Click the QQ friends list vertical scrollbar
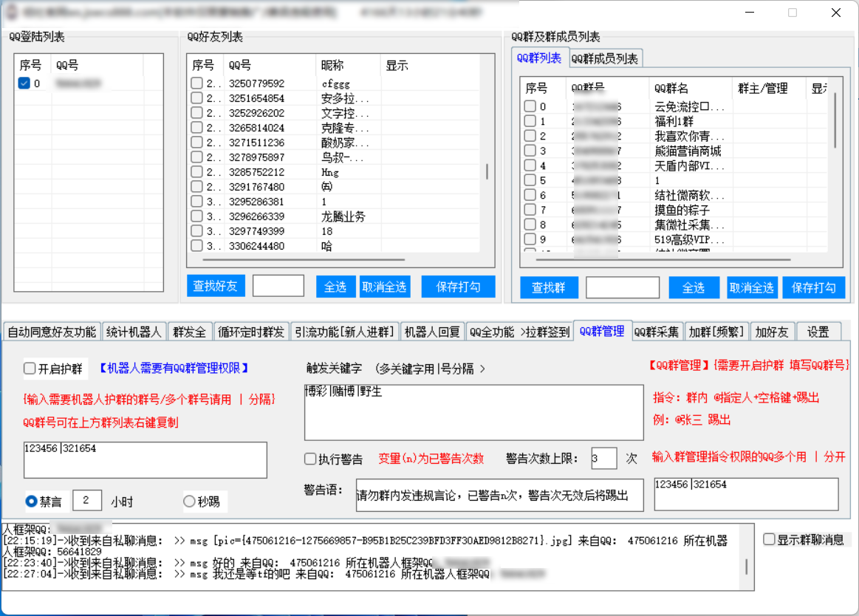859x616 pixels. [487, 171]
